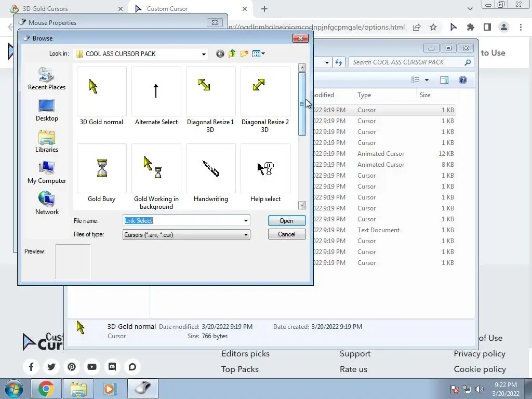Change view icon in Explorer window
The image size is (532, 399).
[415, 79]
